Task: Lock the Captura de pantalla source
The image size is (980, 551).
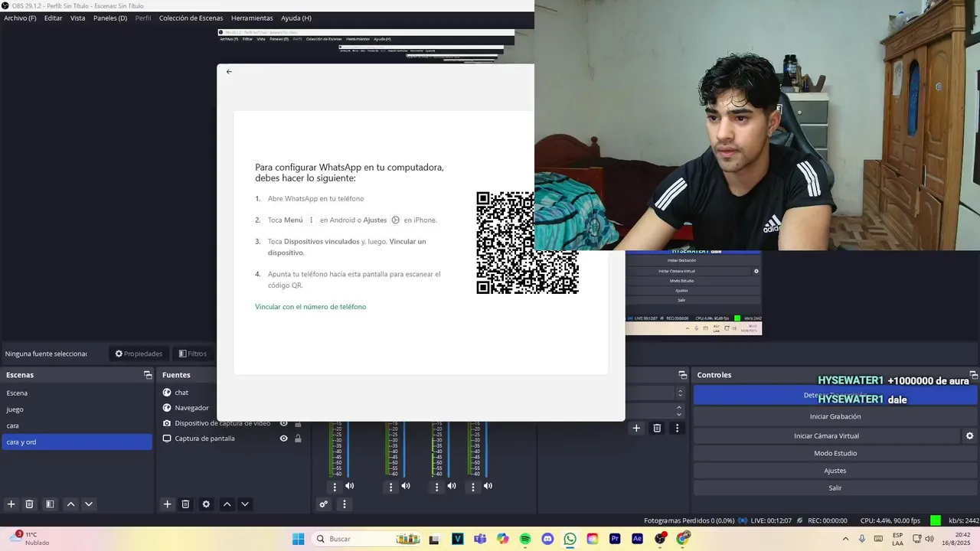Action: point(298,439)
